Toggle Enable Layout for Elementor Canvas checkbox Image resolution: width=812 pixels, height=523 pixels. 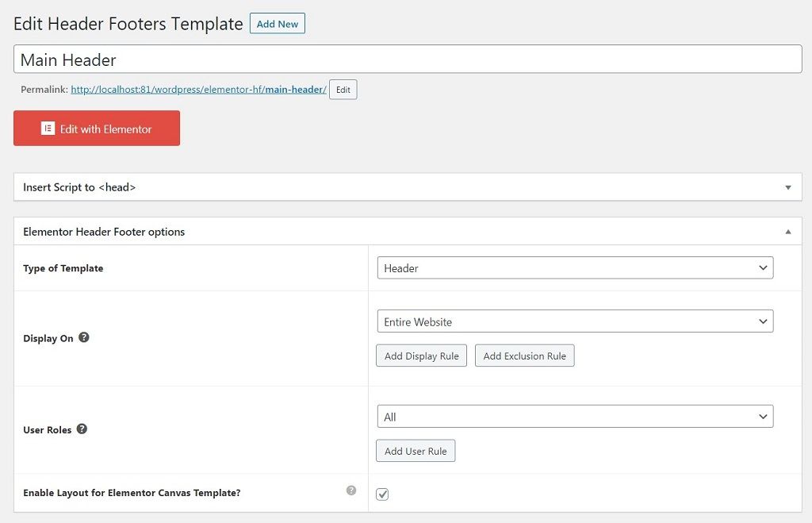[x=382, y=494]
